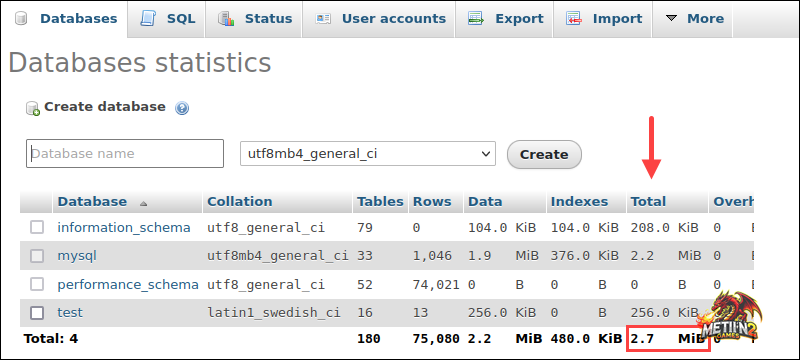Click the 74,021 rows value
This screenshot has width=800, height=360.
point(436,285)
